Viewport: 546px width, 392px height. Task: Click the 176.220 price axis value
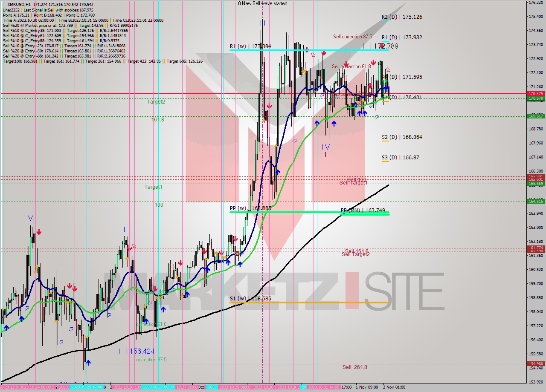point(536,3)
